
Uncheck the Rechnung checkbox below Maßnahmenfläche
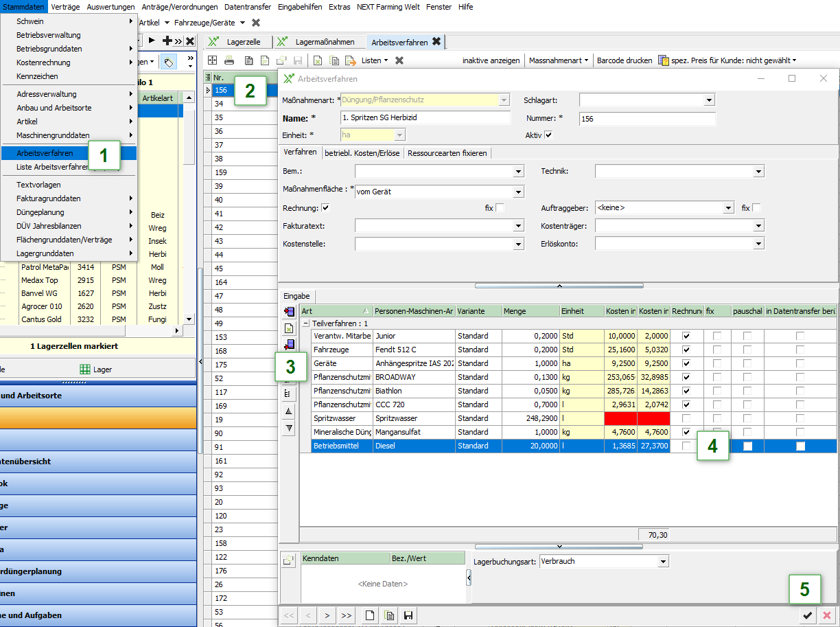click(x=325, y=208)
